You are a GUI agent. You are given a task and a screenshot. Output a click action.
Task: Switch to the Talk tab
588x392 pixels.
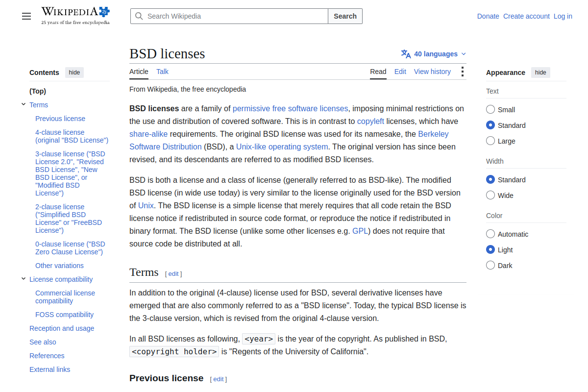pyautogui.click(x=162, y=72)
